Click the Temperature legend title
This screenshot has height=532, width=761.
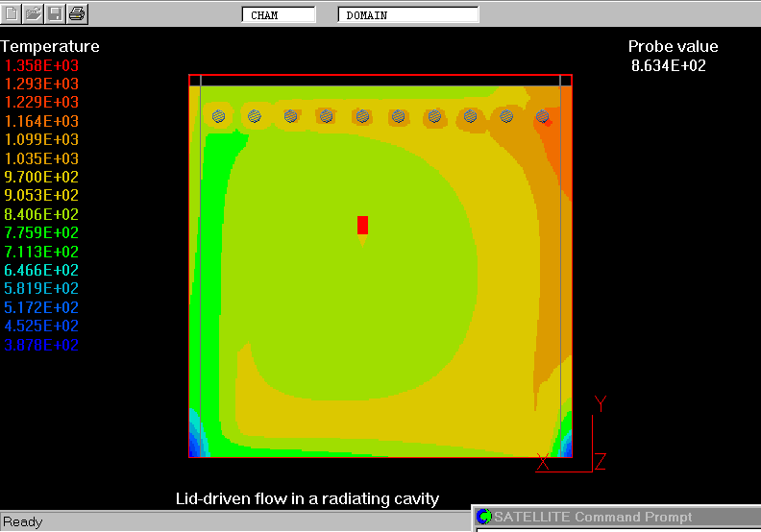[50, 46]
